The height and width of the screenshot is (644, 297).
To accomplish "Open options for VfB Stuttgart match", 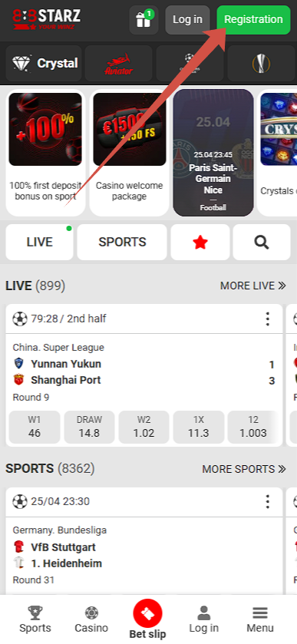I will [x=267, y=501].
